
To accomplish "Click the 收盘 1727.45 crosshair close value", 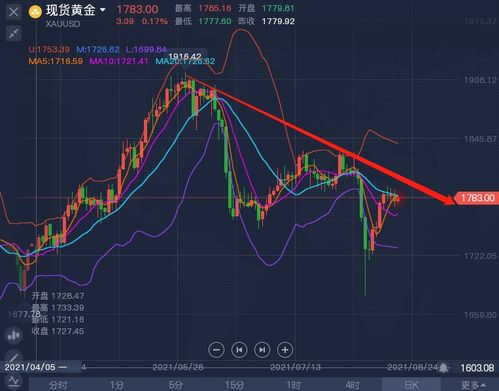I will click(x=58, y=331).
